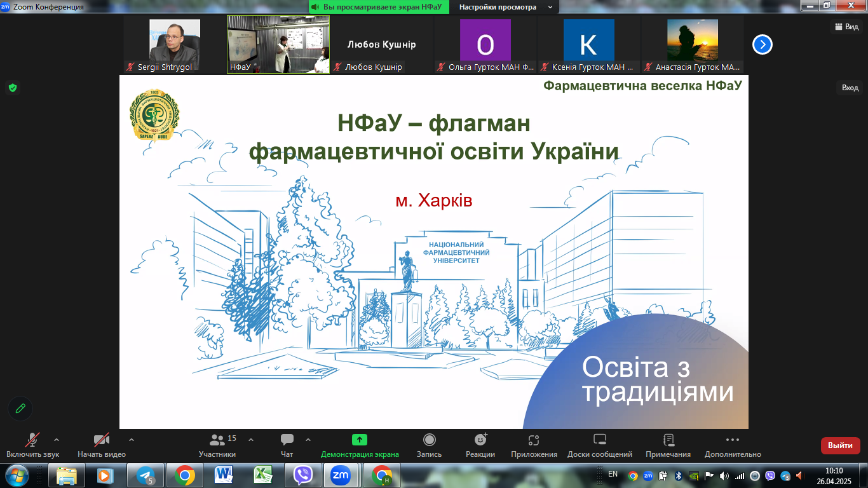Screen dimensions: 868x488
Task: Click the Запись record button
Action: point(430,445)
